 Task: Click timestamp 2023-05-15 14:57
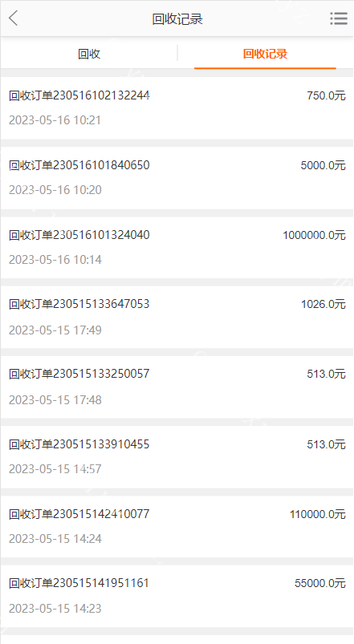(x=55, y=469)
